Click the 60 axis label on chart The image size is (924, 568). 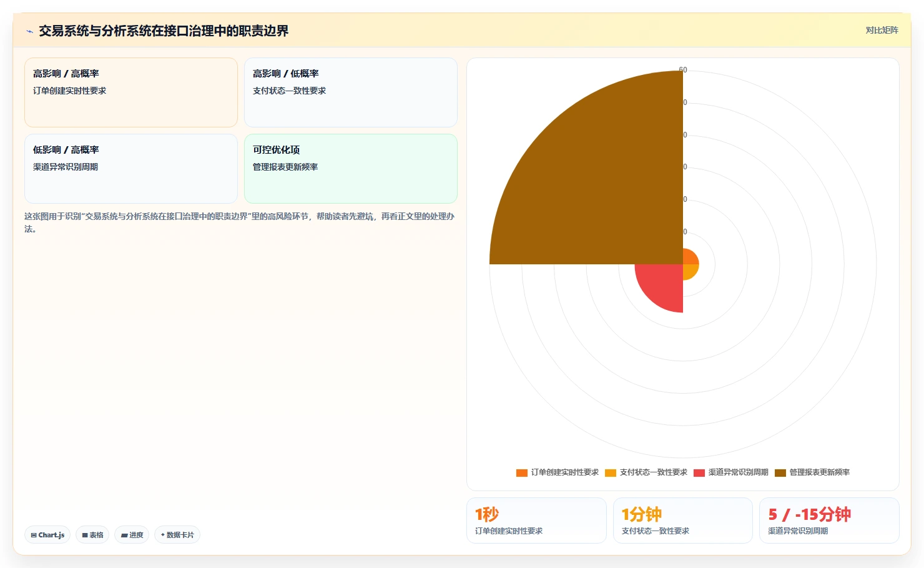point(683,70)
